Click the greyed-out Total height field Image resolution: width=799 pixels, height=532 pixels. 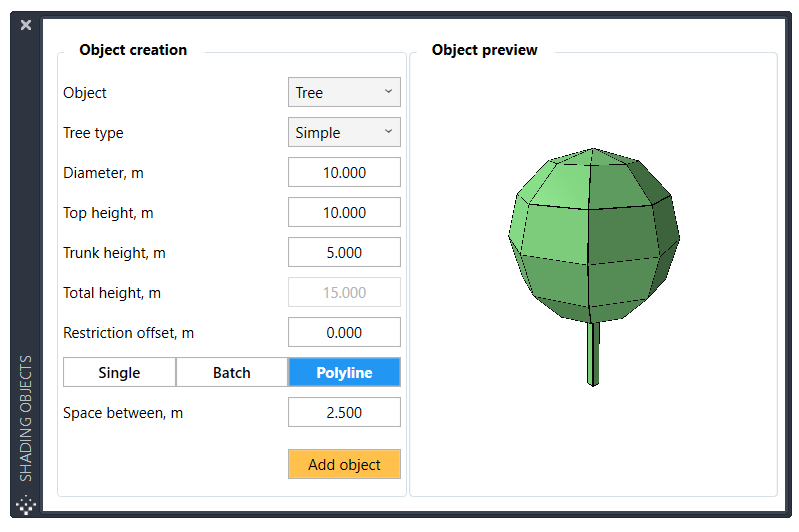[344, 293]
